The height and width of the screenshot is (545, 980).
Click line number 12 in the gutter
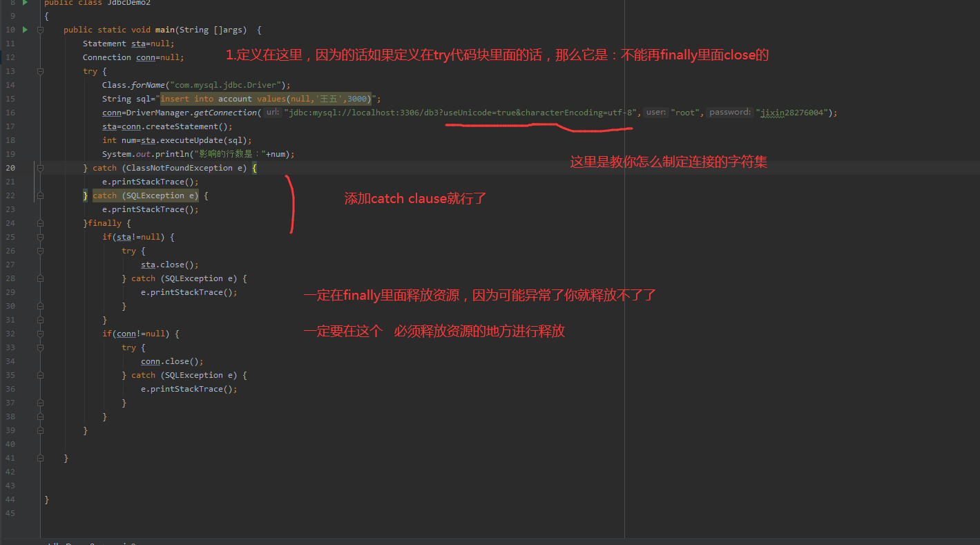click(x=10, y=57)
